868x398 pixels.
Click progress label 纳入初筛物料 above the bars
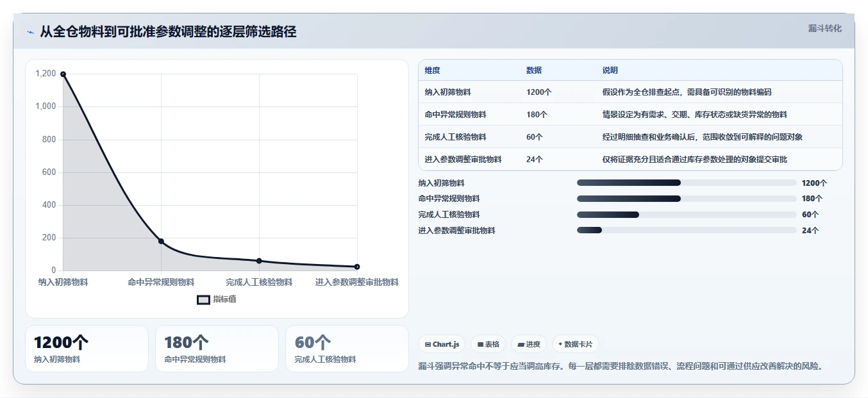pyautogui.click(x=441, y=183)
